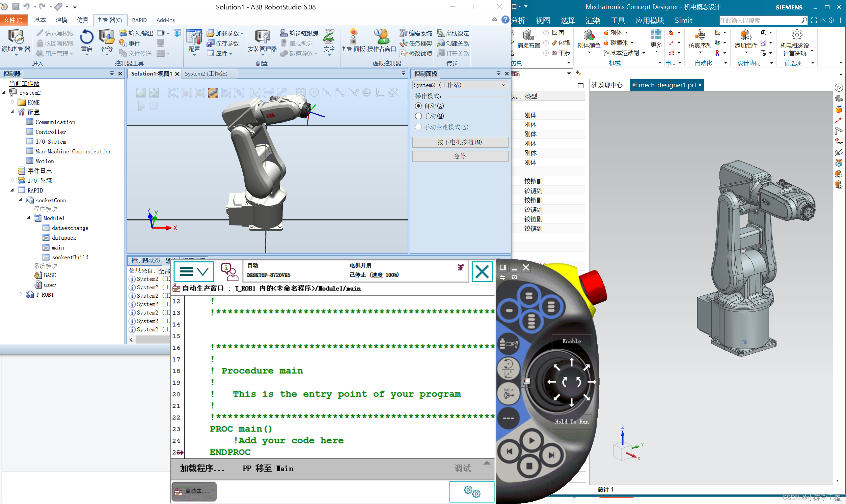Image resolution: width=846 pixels, height=504 pixels.
Task: Open the 仿真序列 simulation sequence tool
Action: [x=700, y=36]
